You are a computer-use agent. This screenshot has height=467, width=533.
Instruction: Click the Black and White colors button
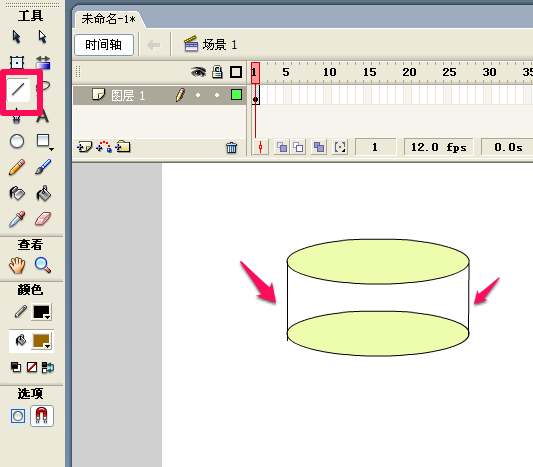16,367
